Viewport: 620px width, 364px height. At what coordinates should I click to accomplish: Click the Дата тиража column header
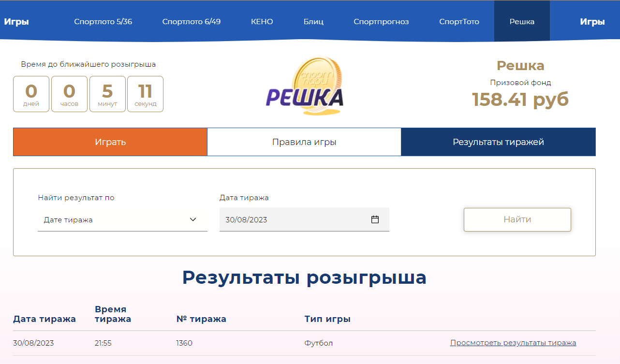pyautogui.click(x=44, y=319)
